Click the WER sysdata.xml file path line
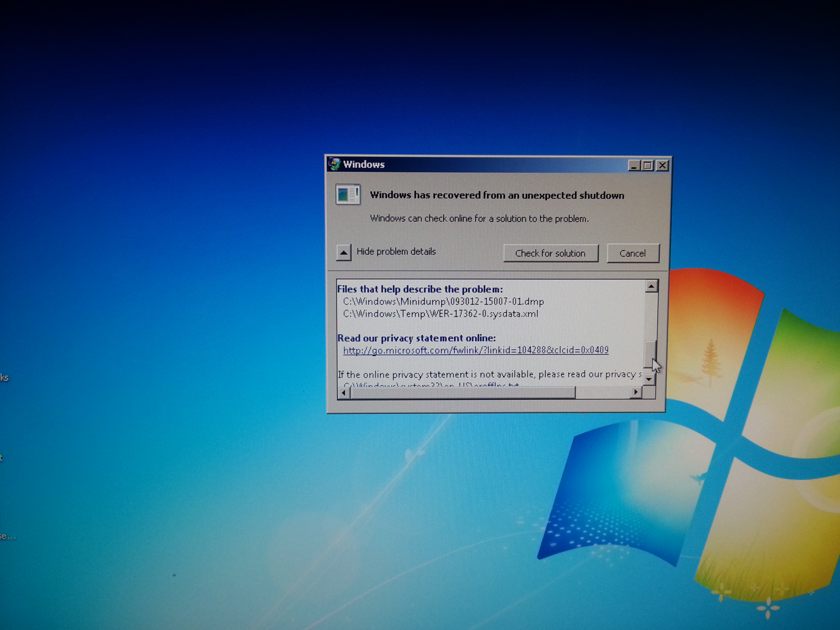Image resolution: width=840 pixels, height=630 pixels. point(441,314)
